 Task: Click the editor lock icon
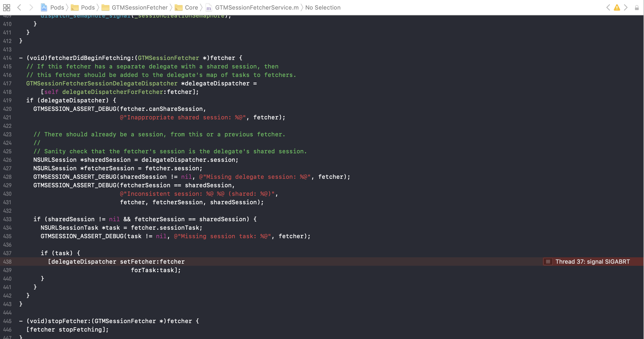point(637,8)
